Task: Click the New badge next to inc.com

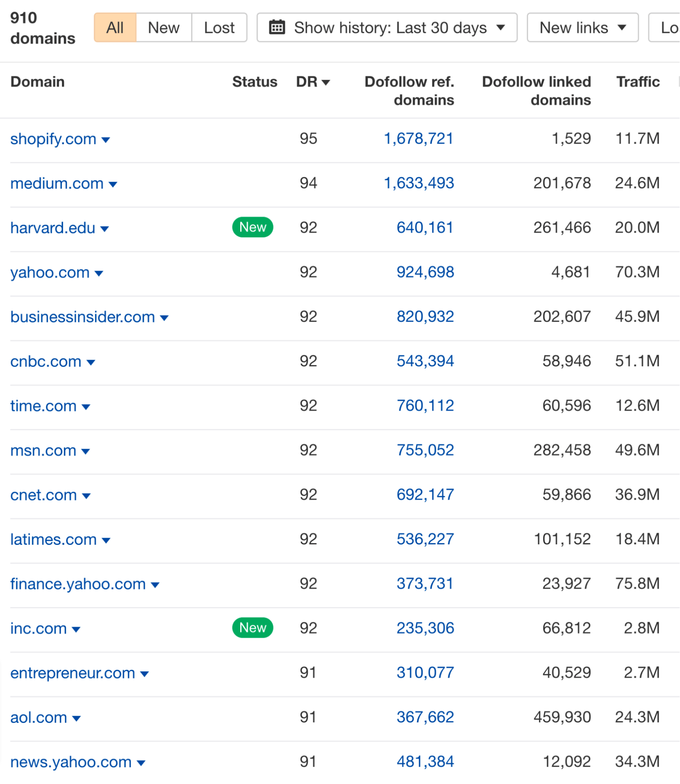Action: pos(252,628)
